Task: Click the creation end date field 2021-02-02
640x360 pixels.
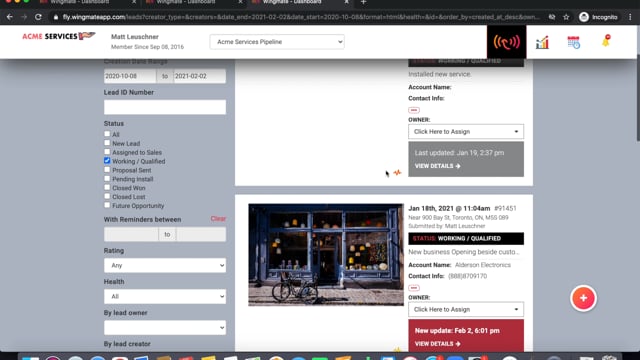Action: (x=200, y=76)
